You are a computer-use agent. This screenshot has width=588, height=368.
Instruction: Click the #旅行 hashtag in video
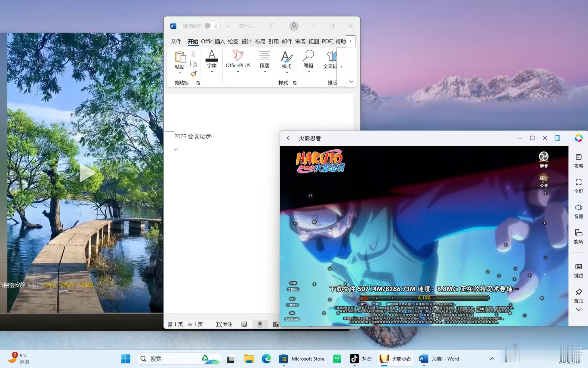tap(68, 285)
